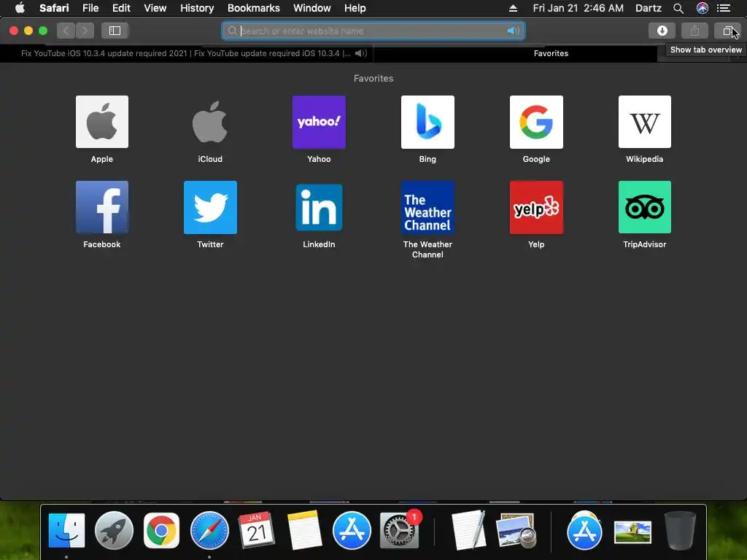Toggle the Safari sidebar
The image size is (747, 560).
[x=115, y=31]
